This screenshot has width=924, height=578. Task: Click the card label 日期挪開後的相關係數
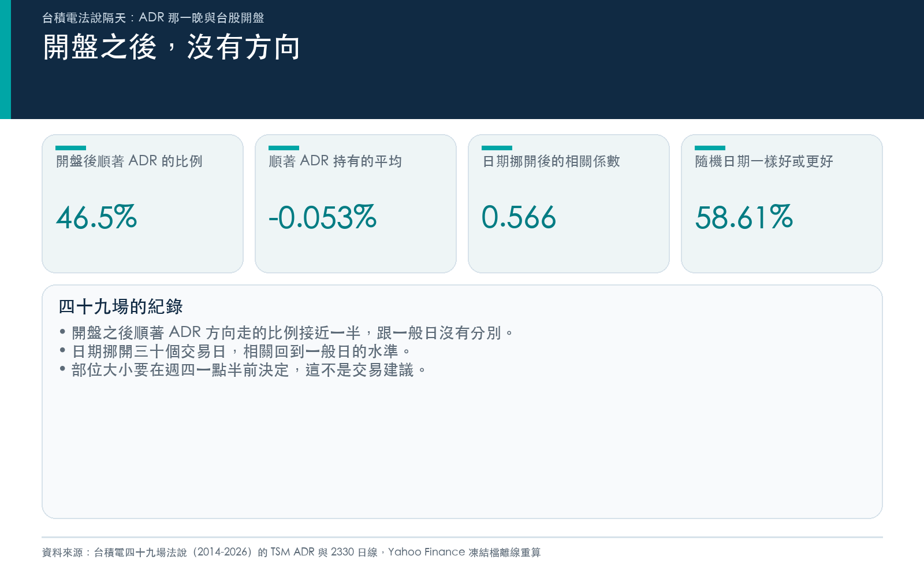point(551,161)
